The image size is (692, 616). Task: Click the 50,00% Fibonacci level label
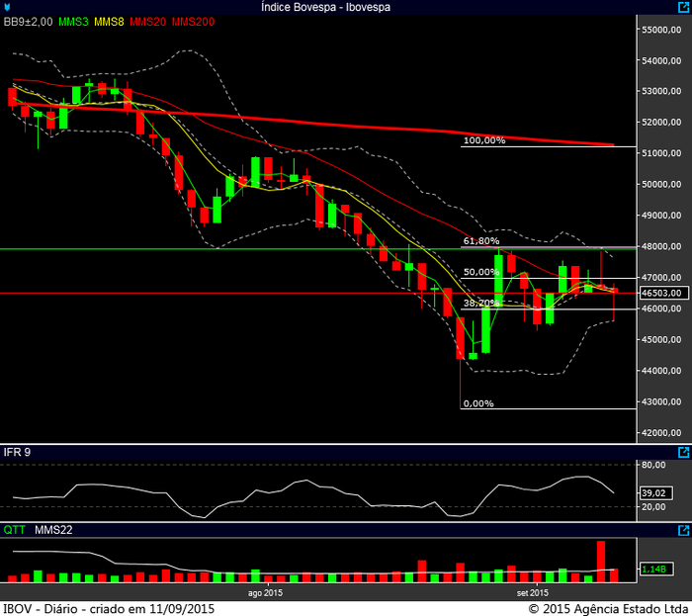click(481, 272)
